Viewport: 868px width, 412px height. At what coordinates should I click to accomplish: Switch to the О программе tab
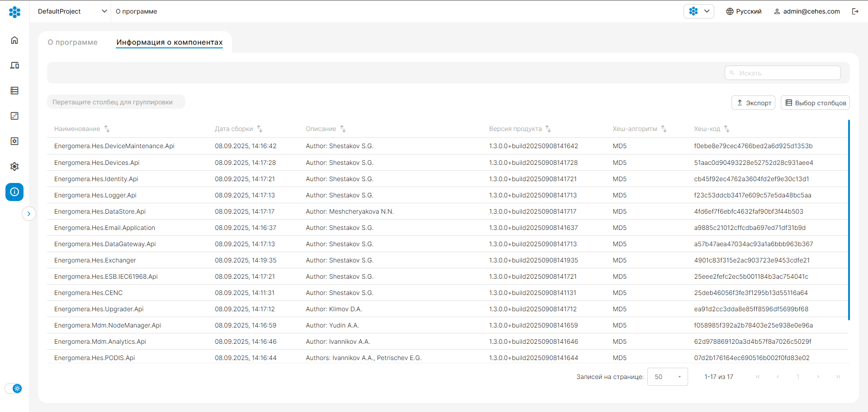(73, 42)
